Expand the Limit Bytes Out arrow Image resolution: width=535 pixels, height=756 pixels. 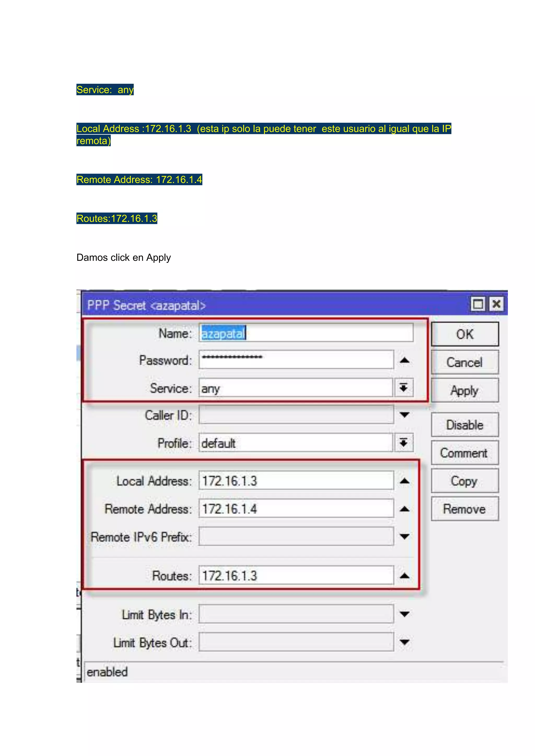[x=405, y=642]
